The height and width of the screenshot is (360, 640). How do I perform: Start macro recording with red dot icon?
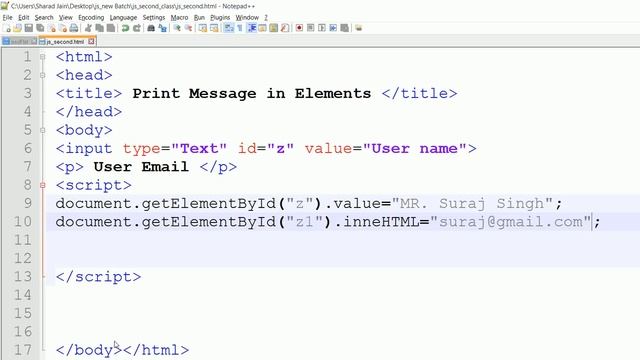299,28
